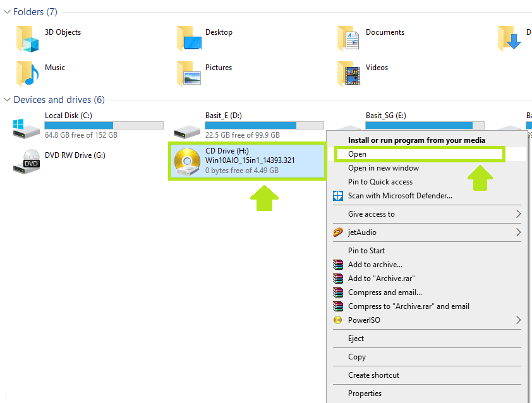This screenshot has width=532, height=403.
Task: Select Compress to "Archive.rar" and email
Action: click(427, 306)
